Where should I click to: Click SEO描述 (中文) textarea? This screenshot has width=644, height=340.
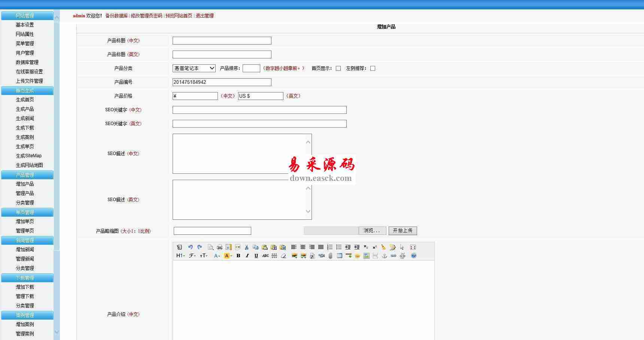(242, 154)
